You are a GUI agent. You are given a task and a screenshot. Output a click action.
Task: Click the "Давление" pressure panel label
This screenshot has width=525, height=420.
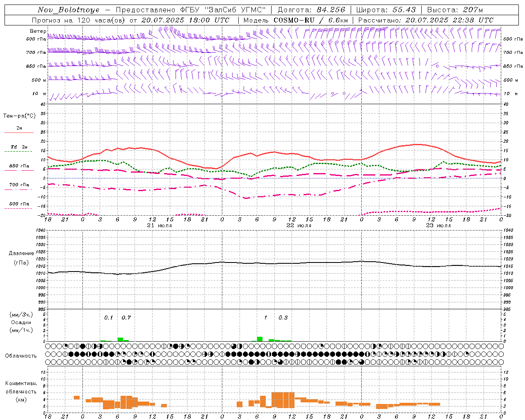21,253
